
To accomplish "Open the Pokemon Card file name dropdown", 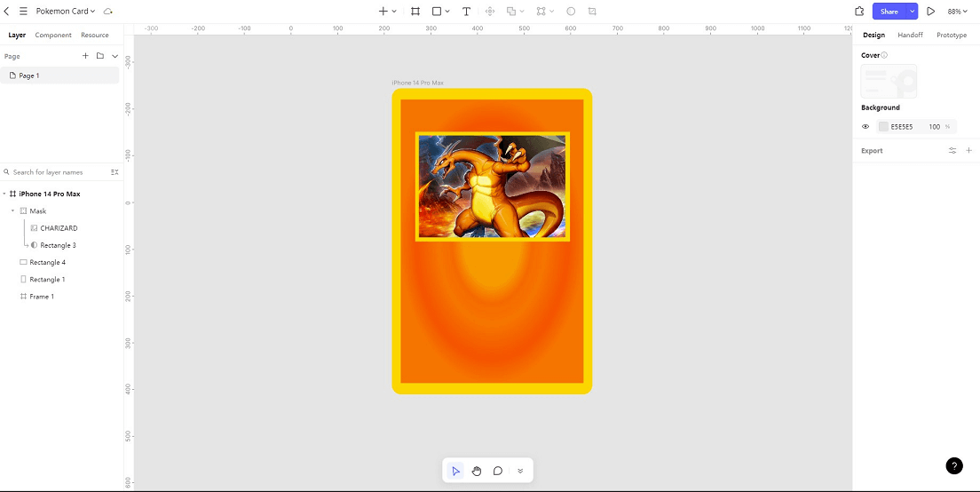I will 66,12.
